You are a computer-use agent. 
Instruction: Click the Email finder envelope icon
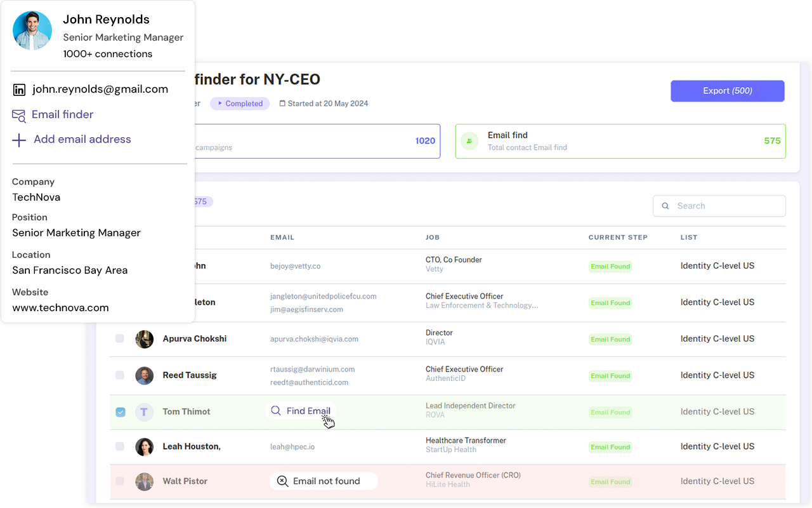(x=19, y=115)
